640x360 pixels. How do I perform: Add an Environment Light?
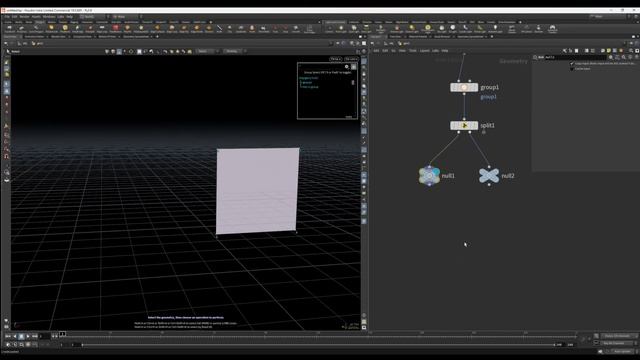point(428,29)
